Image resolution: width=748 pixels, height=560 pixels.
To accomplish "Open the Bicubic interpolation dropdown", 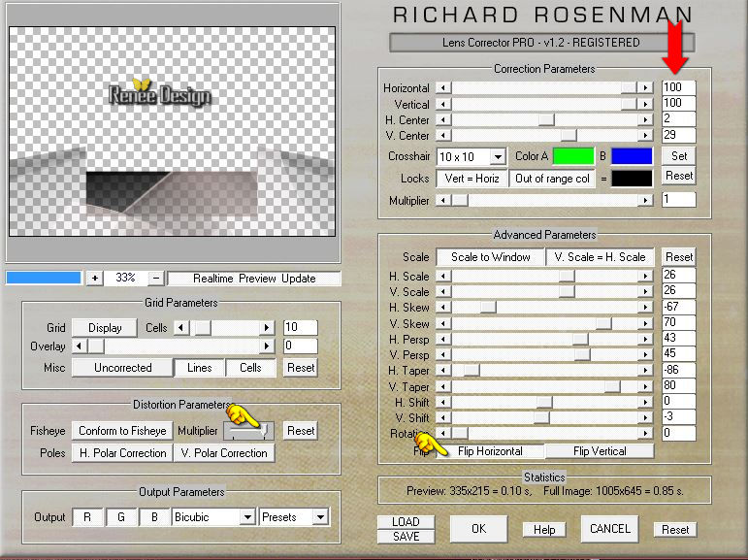I will (213, 517).
